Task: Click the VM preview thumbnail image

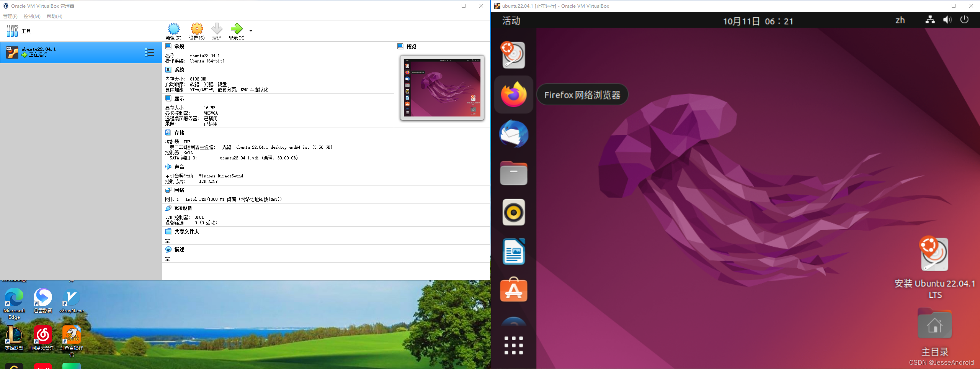Action: pyautogui.click(x=442, y=88)
